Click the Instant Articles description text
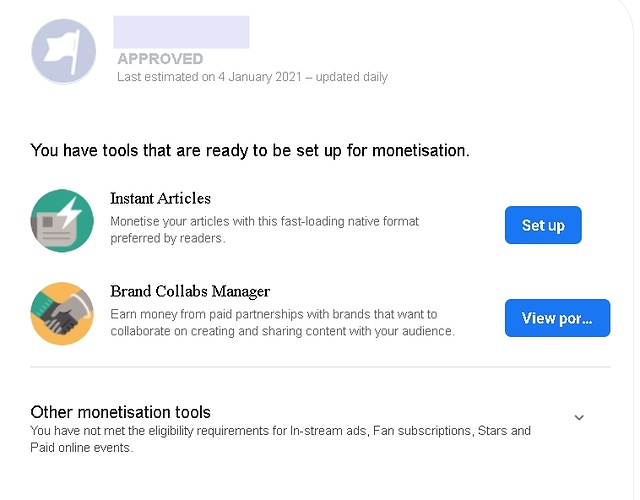Viewport: 640px width, 500px height. 264,229
